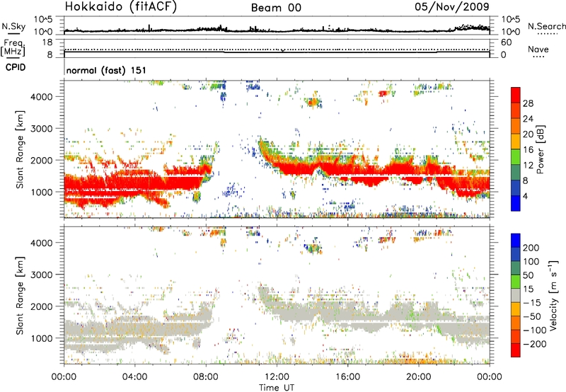Screen dimensions: 566x392
Task: Click the '200' velocity color bar value
Action: pyautogui.click(x=531, y=248)
